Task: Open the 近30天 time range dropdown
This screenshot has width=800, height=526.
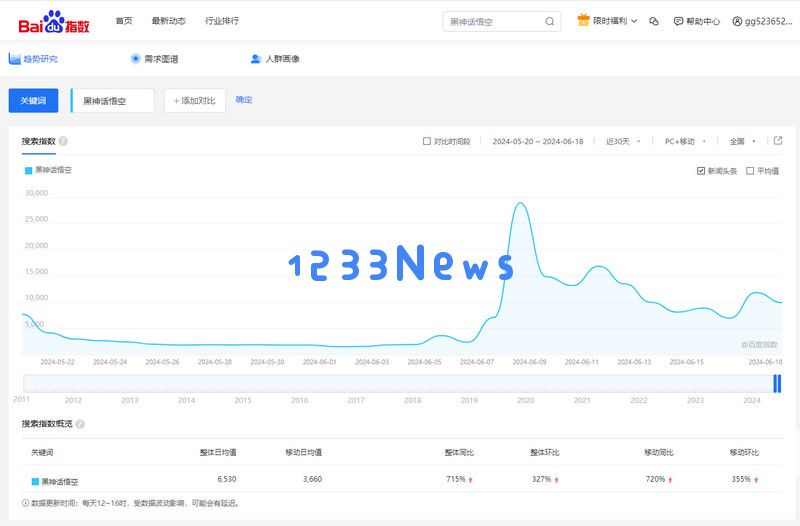Action: 623,141
